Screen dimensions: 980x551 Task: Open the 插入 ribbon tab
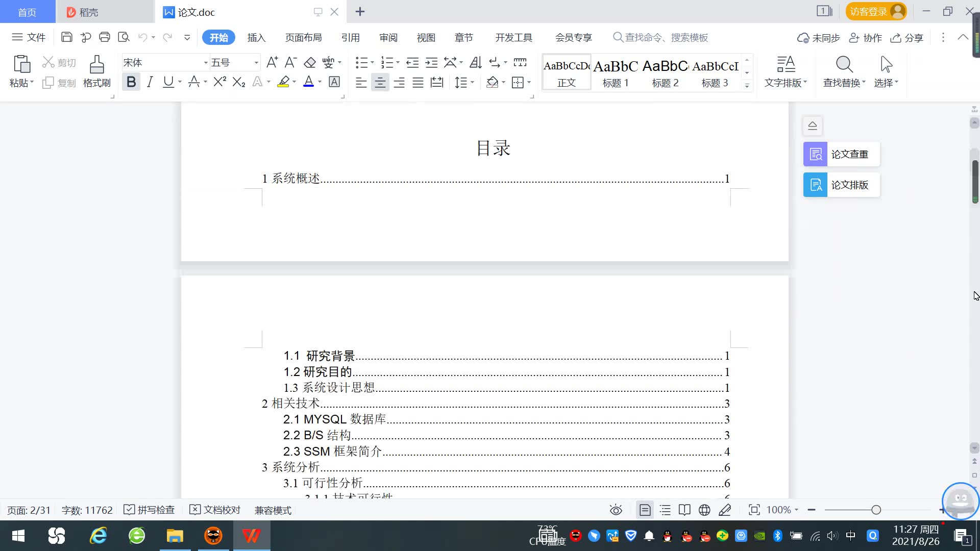point(256,38)
